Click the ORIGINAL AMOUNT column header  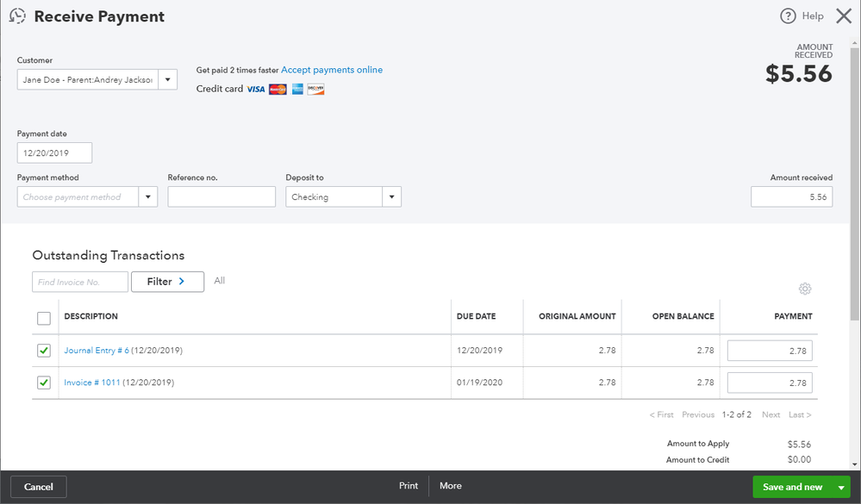tap(577, 316)
